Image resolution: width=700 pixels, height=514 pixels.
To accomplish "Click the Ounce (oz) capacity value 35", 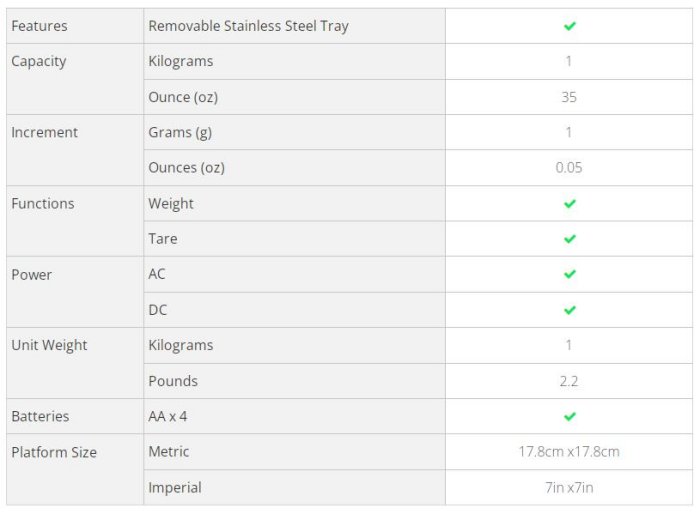I will tap(569, 97).
